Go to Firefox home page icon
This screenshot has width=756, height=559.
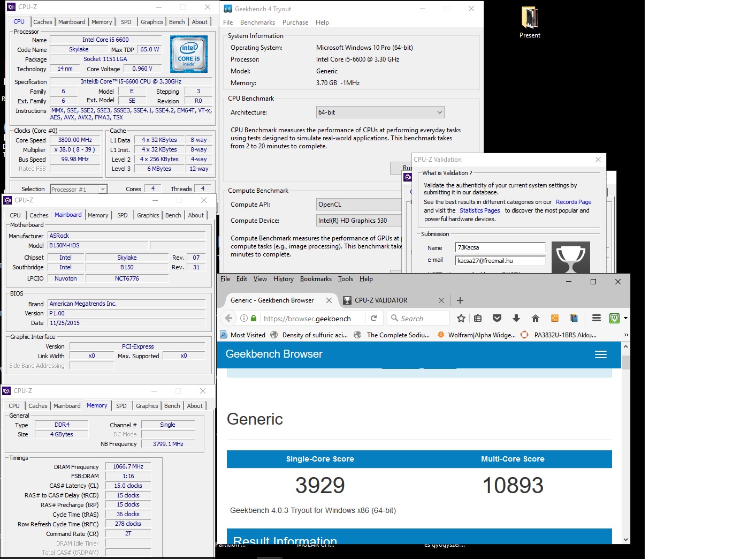point(536,318)
